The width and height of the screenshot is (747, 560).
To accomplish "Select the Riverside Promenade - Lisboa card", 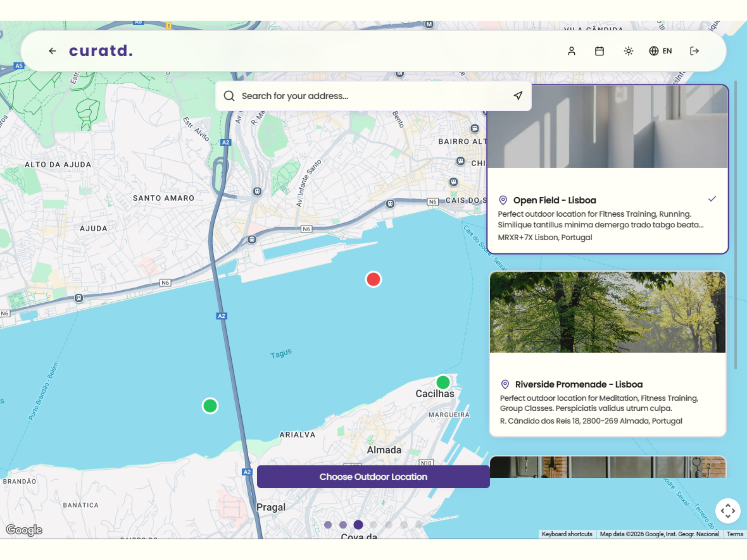I will (607, 354).
